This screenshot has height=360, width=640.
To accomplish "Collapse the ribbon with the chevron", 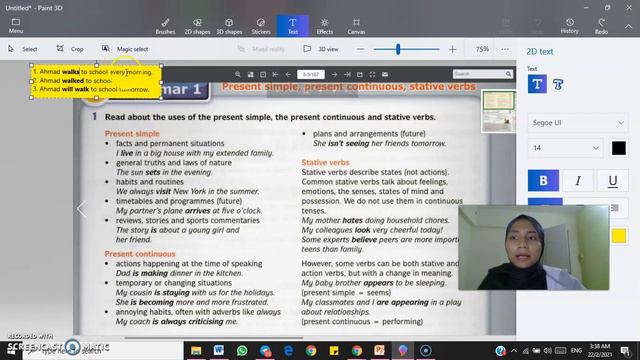I will [x=628, y=27].
